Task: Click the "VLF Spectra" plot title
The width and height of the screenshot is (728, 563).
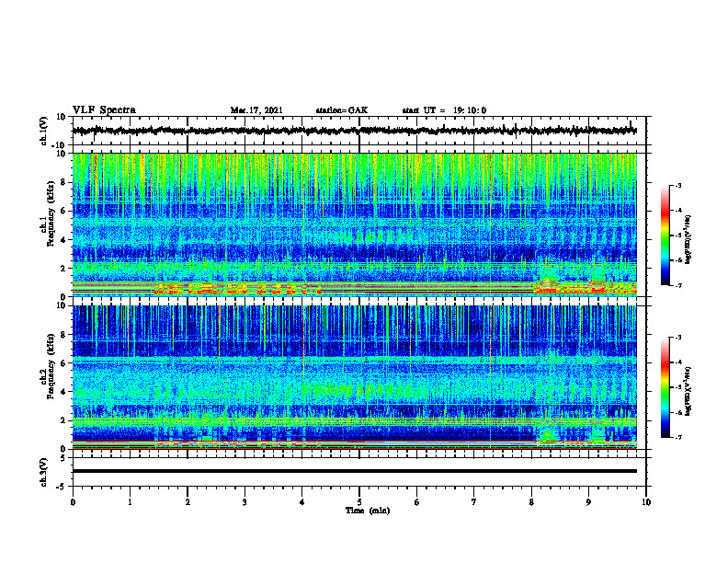Action: pyautogui.click(x=104, y=110)
